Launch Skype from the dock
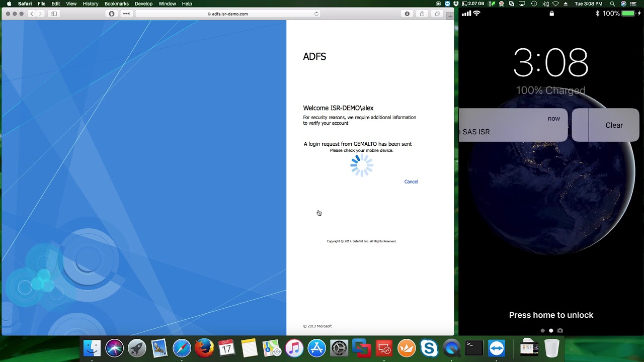 click(x=429, y=348)
